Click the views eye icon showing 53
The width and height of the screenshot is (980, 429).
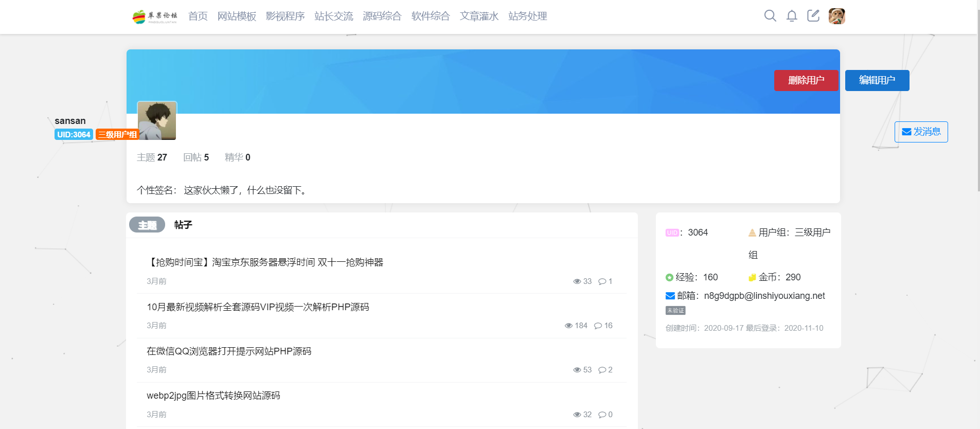[x=577, y=370]
